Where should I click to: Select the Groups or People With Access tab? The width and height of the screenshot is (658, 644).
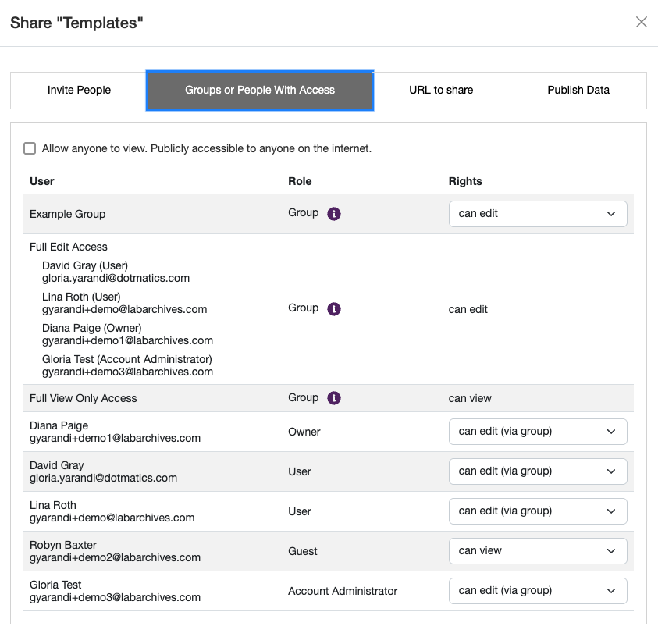click(x=259, y=90)
